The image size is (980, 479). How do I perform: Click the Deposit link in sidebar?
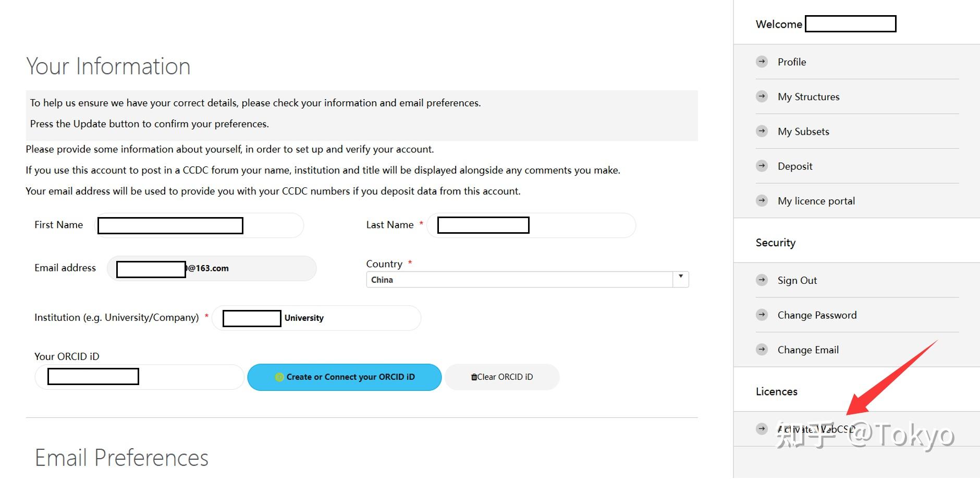click(x=795, y=166)
